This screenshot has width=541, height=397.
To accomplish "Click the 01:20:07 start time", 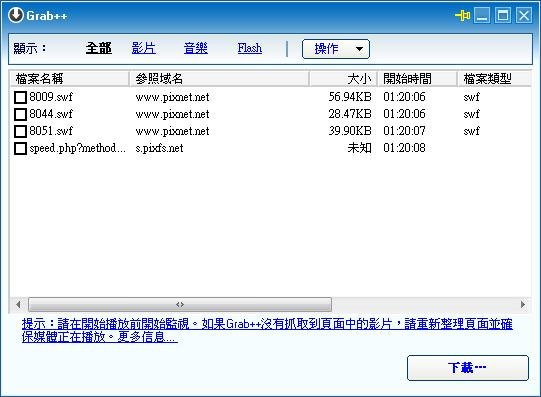I will click(x=404, y=131).
